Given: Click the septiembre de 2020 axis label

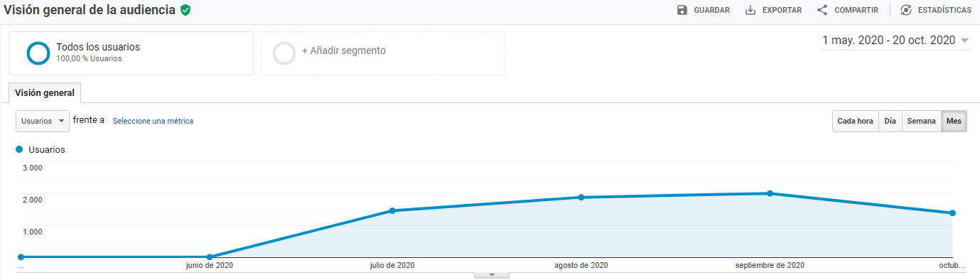Looking at the screenshot, I should (x=770, y=265).
